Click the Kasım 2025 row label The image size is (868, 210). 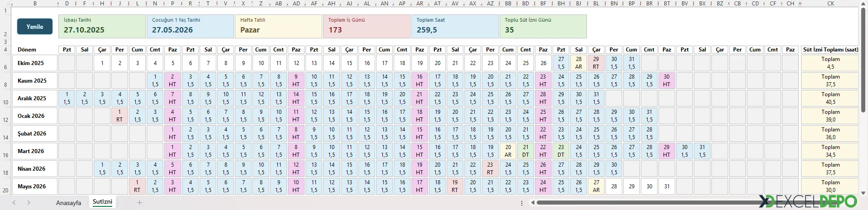click(32, 81)
